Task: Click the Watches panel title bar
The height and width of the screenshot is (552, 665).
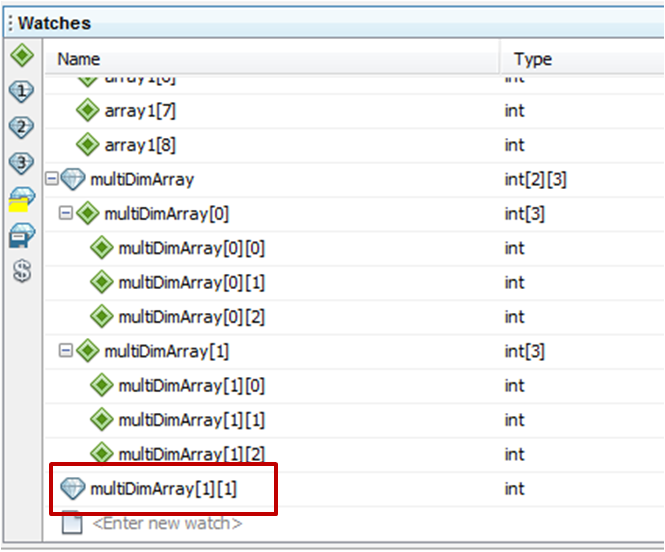Action: coord(300,22)
